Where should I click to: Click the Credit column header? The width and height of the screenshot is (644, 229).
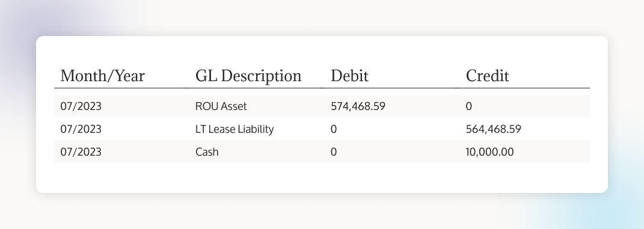[x=488, y=76]
